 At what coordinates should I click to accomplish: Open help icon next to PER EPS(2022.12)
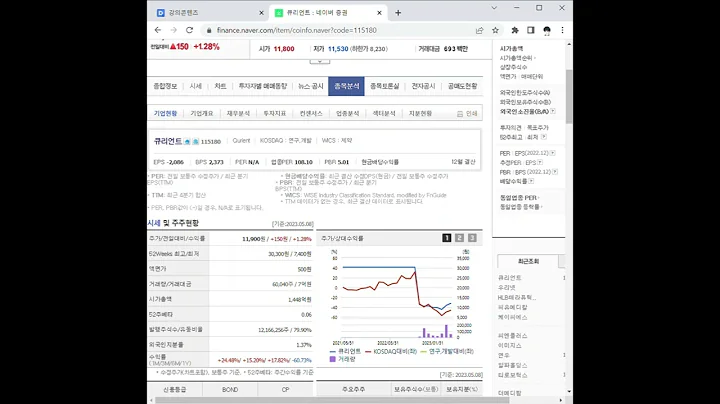point(553,153)
